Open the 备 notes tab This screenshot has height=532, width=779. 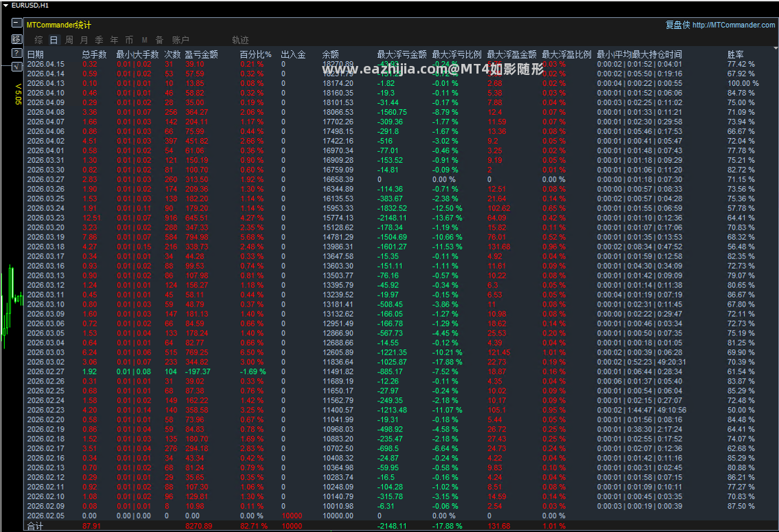point(160,40)
